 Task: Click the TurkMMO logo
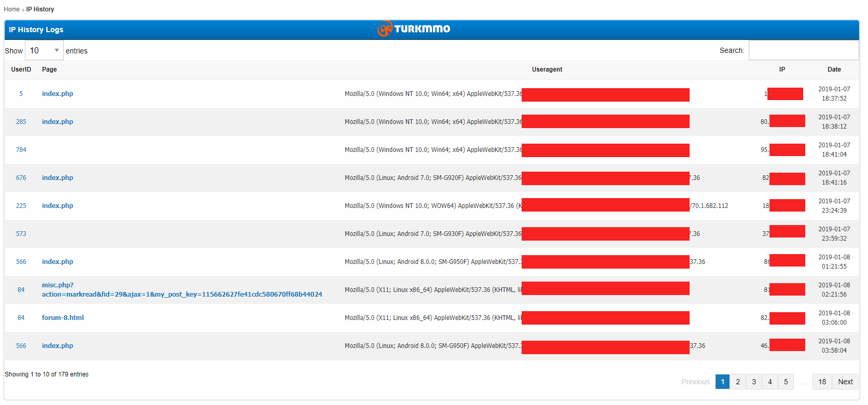pyautogui.click(x=414, y=29)
